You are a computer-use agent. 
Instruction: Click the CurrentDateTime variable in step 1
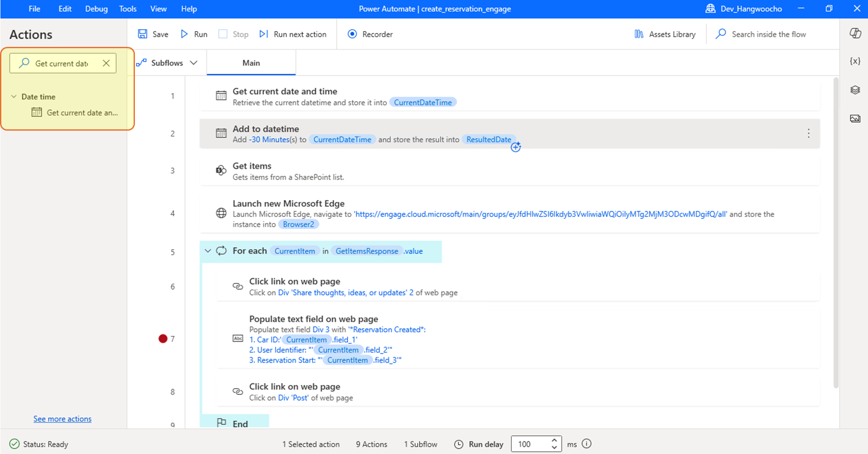423,102
